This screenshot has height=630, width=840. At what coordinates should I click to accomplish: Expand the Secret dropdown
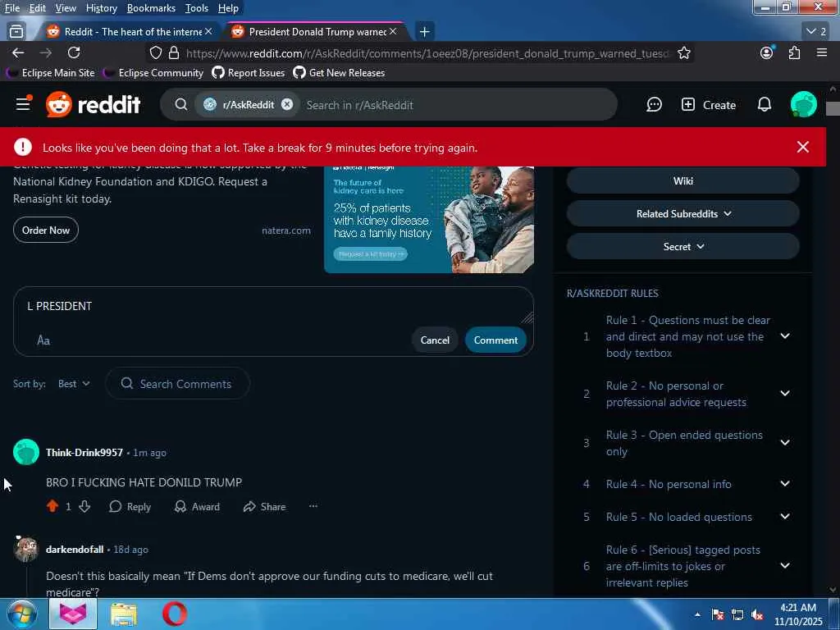pyautogui.click(x=682, y=246)
